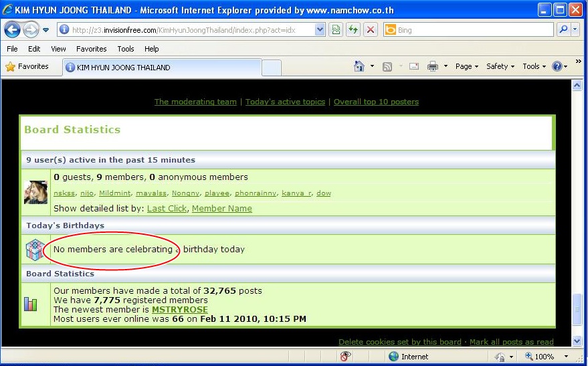Image resolution: width=588 pixels, height=366 pixels.
Task: Open member kanya_r profile
Action: tap(296, 193)
